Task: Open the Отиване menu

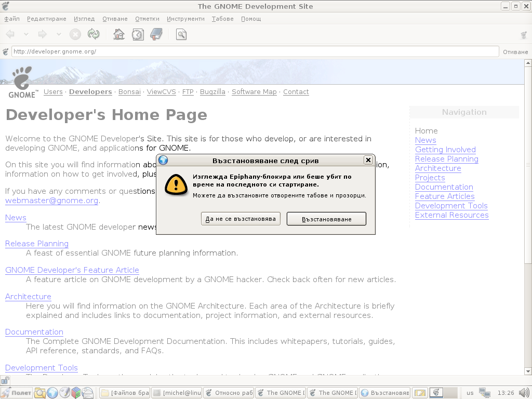Action: point(115,19)
